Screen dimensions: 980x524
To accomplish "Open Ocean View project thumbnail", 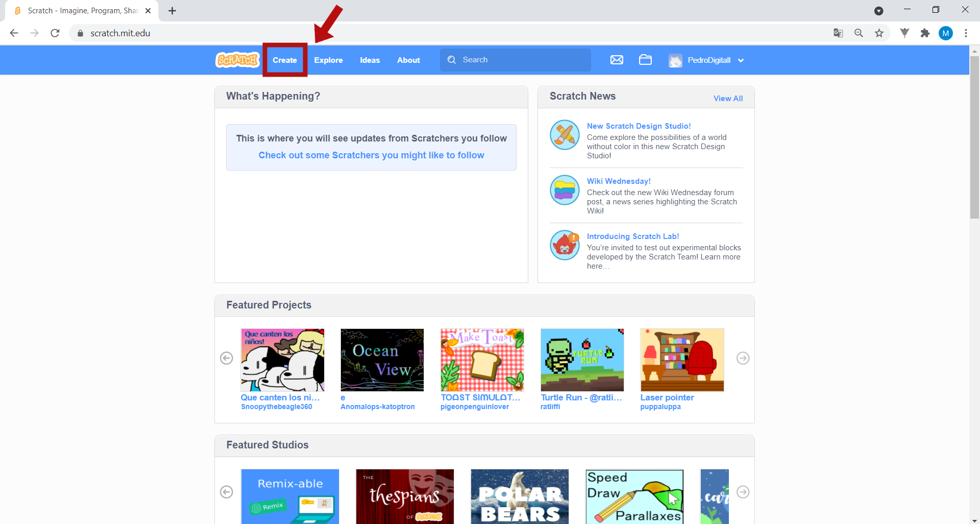I will pyautogui.click(x=382, y=360).
